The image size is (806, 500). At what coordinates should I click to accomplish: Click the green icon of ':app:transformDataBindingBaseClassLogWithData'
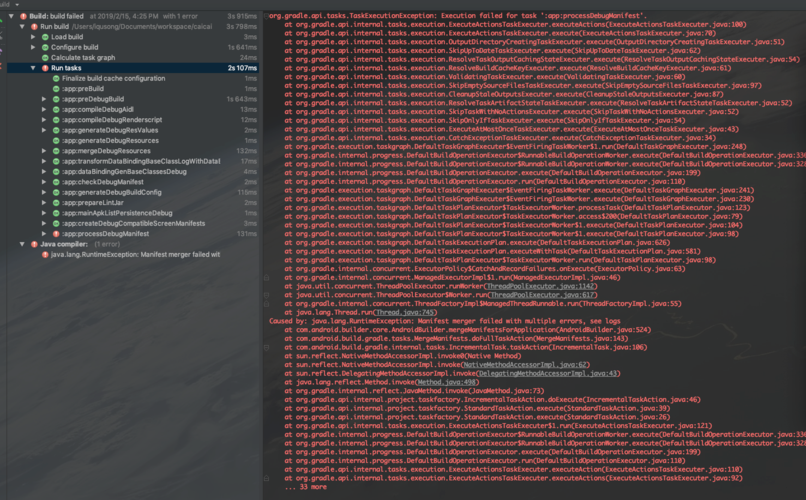[56, 161]
